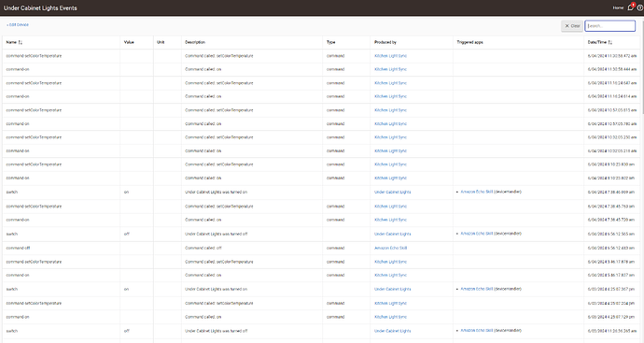
Task: Select the 5:56:12.443 am date/time cell
Action: pyautogui.click(x=611, y=248)
